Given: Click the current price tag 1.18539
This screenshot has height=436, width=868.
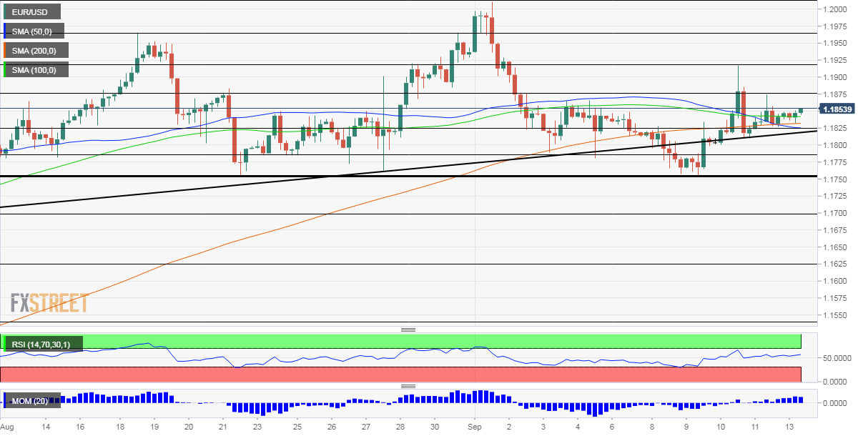Looking at the screenshot, I should [837, 109].
